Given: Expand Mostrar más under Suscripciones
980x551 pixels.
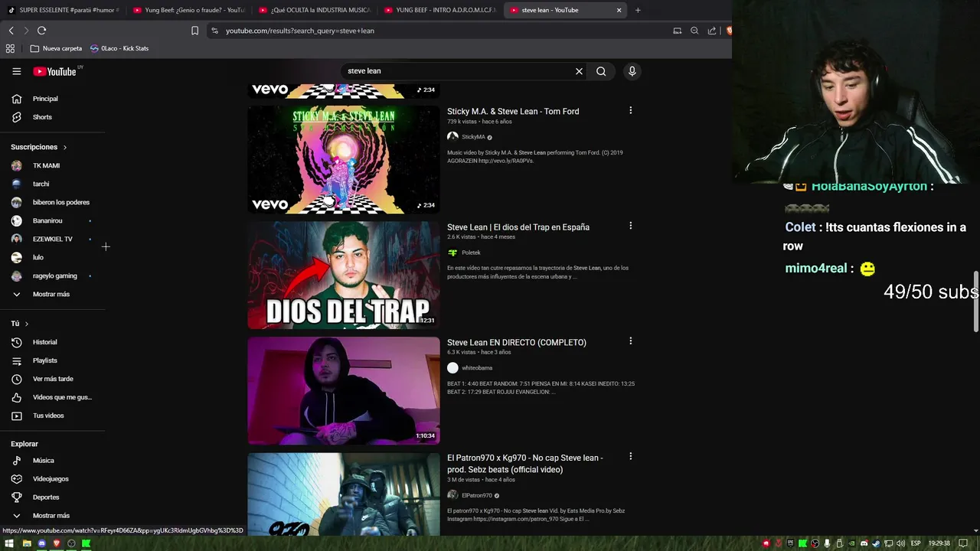Looking at the screenshot, I should [x=52, y=294].
